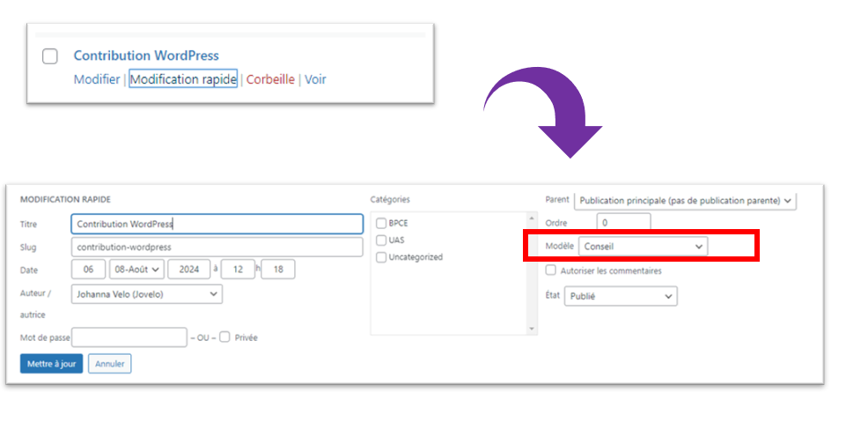Click the Modification rapide link
The image size is (868, 437).
[183, 79]
